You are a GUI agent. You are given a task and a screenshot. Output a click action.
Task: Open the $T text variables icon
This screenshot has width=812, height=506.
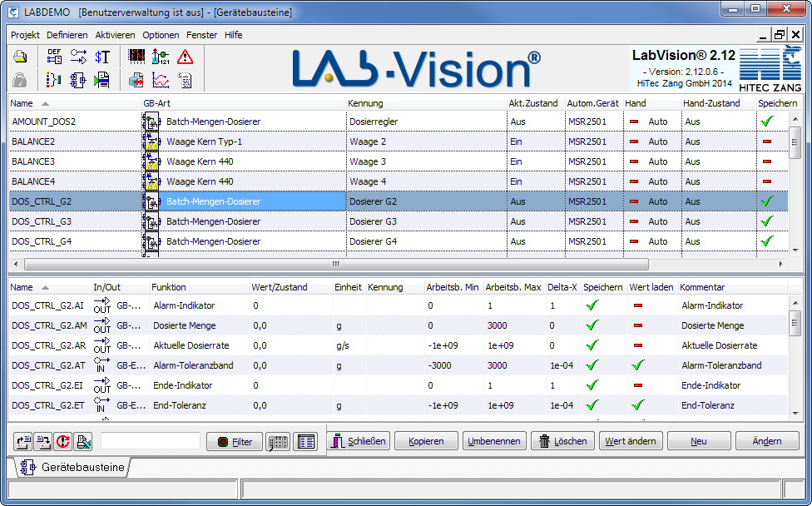point(102,57)
